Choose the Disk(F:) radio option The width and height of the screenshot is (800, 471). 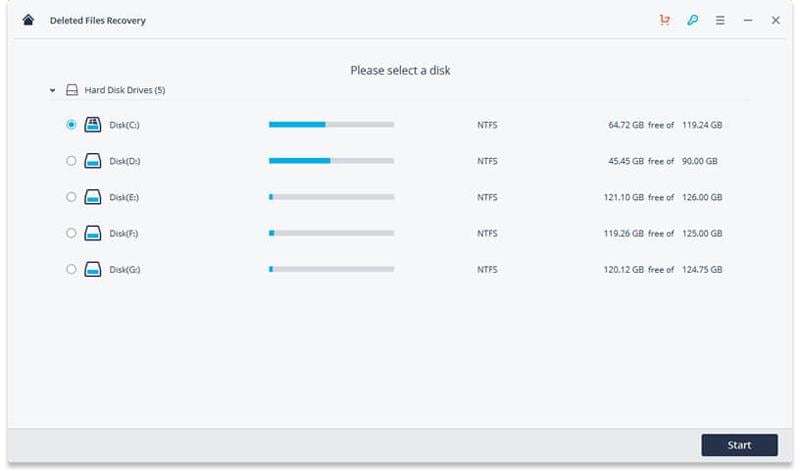point(70,233)
